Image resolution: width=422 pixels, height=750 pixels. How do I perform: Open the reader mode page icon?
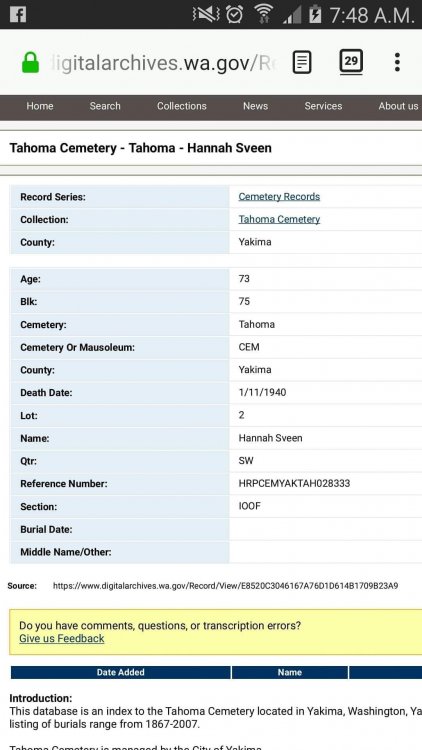(x=302, y=62)
